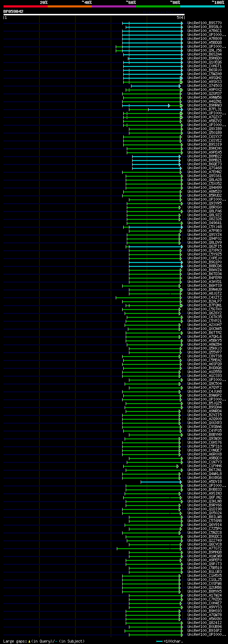
Task: Click the cyan ~100% identity legend bar
Action: pyautogui.click(x=202, y=6)
